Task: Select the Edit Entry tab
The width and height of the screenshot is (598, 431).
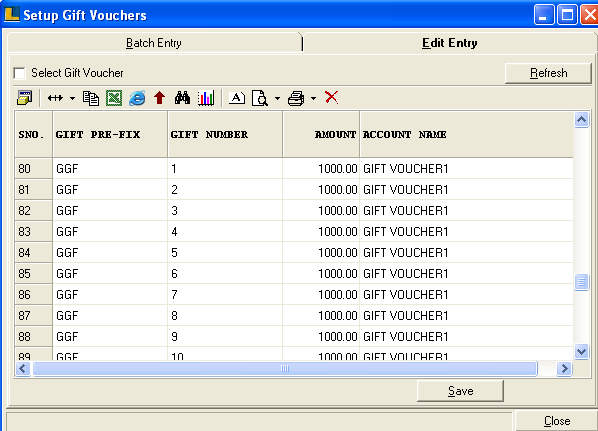Action: 449,43
